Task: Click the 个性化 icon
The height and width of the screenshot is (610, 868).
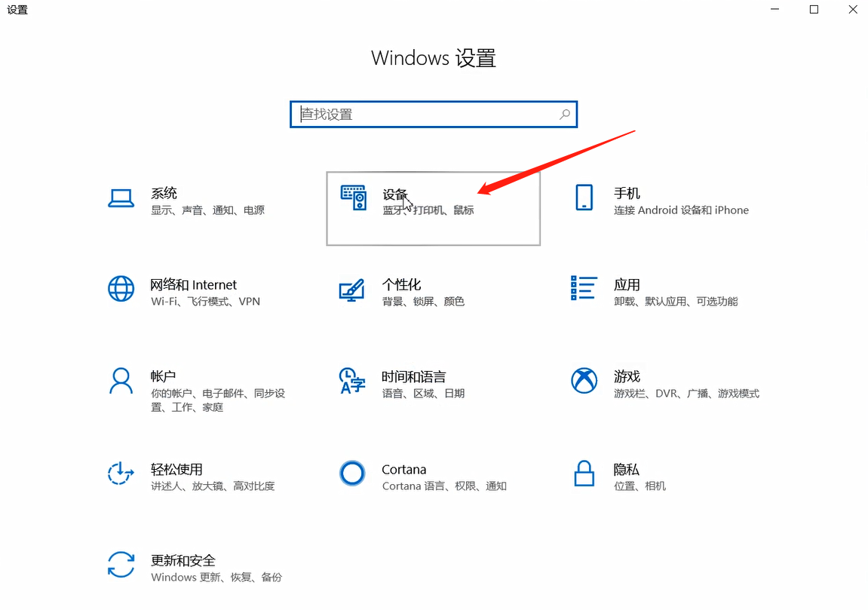Action: [x=352, y=290]
